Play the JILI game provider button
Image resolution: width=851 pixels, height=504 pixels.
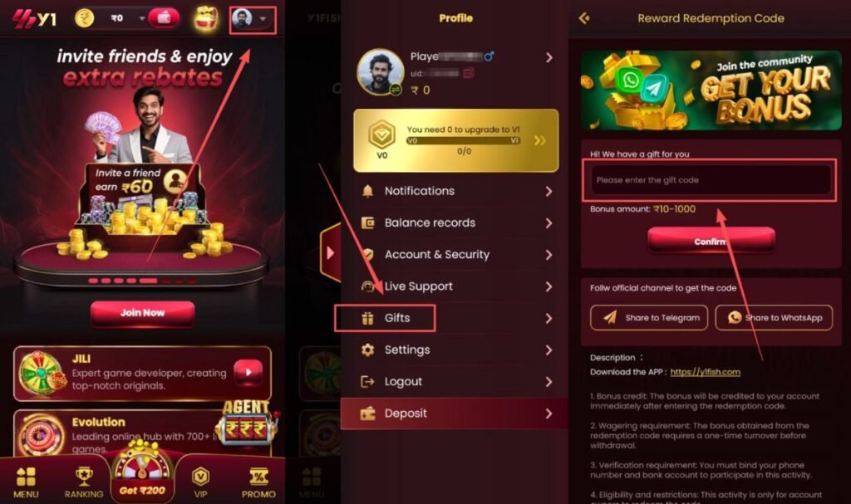[248, 372]
